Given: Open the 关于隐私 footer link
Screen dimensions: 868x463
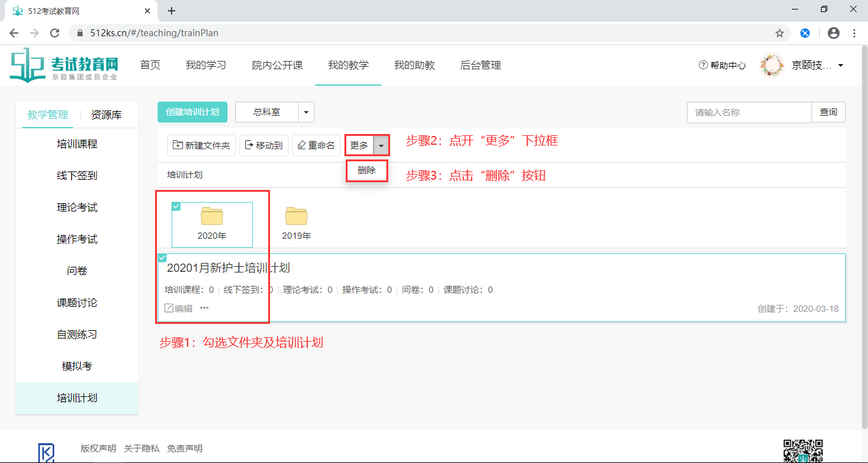Looking at the screenshot, I should coord(142,448).
